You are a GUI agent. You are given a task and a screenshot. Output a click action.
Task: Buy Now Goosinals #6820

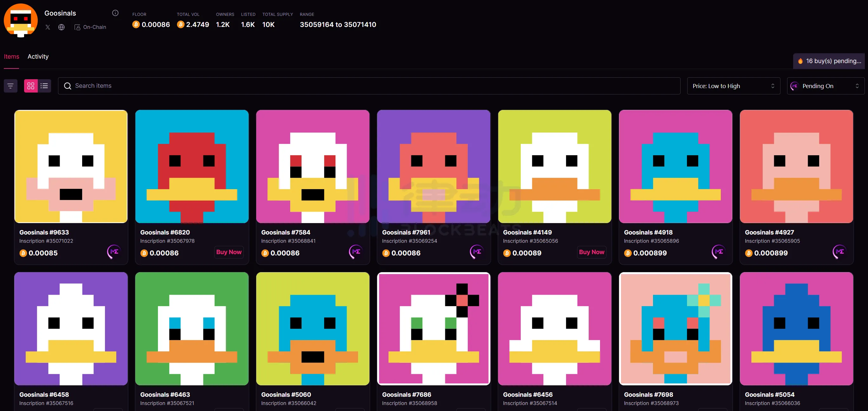tap(229, 252)
